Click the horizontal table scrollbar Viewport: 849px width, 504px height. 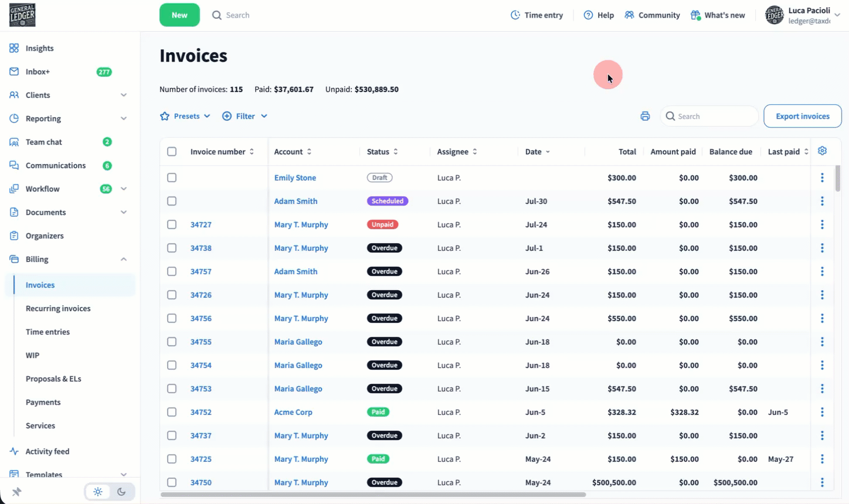[x=373, y=495]
